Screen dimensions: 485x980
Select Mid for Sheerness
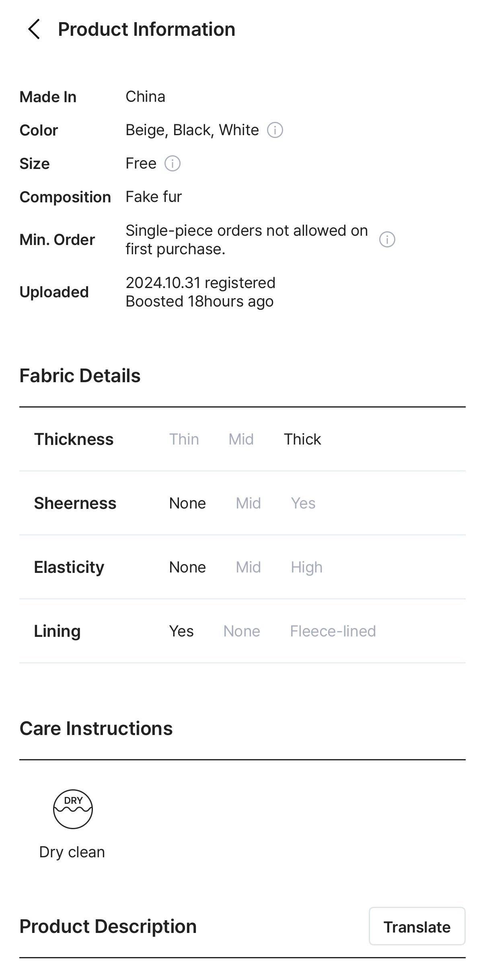248,503
